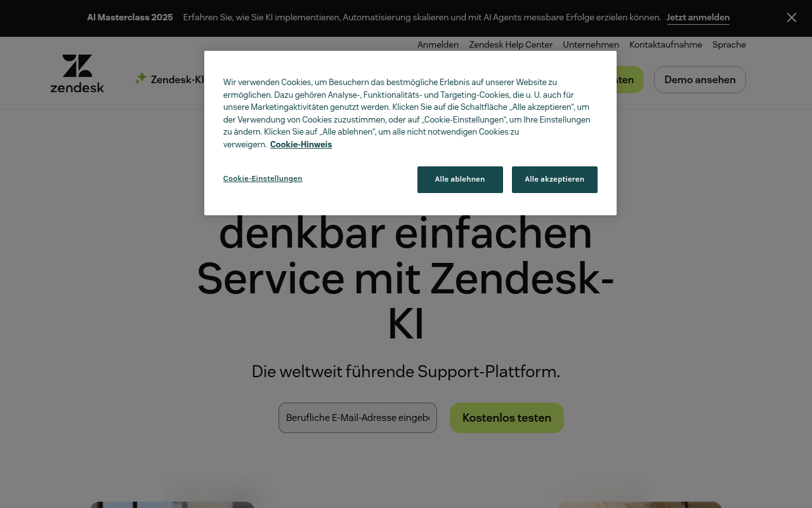This screenshot has width=812, height=508.
Task: Open the Sprache language selector
Action: click(729, 44)
